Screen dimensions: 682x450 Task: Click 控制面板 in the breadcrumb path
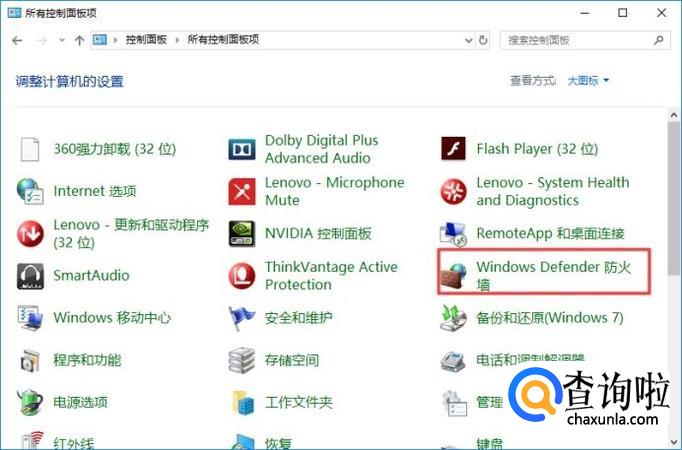pyautogui.click(x=146, y=40)
